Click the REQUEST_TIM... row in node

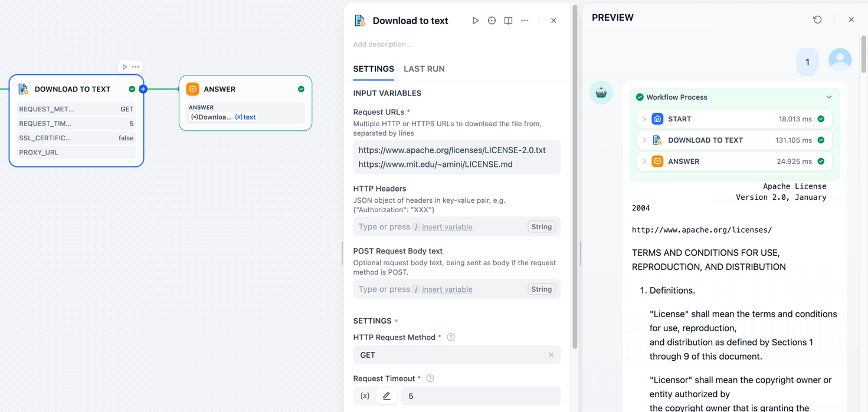click(x=76, y=124)
